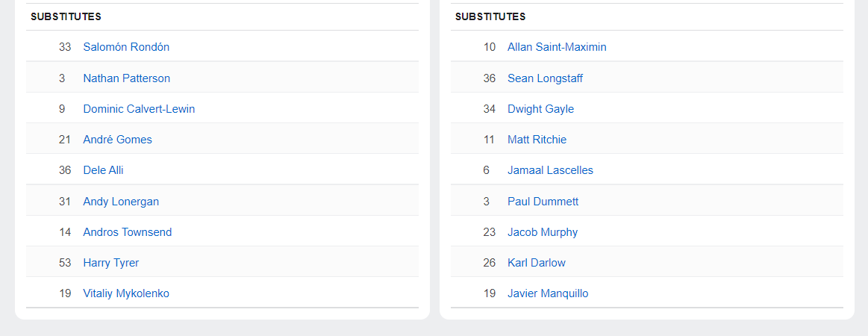Open André Gomes profile link
The width and height of the screenshot is (868, 336).
(117, 140)
